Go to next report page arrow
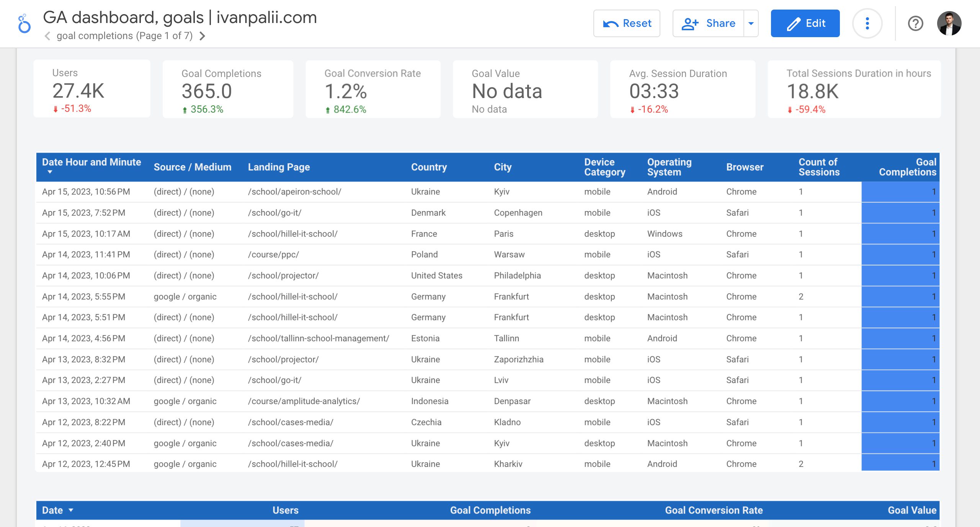The image size is (980, 527). point(203,36)
